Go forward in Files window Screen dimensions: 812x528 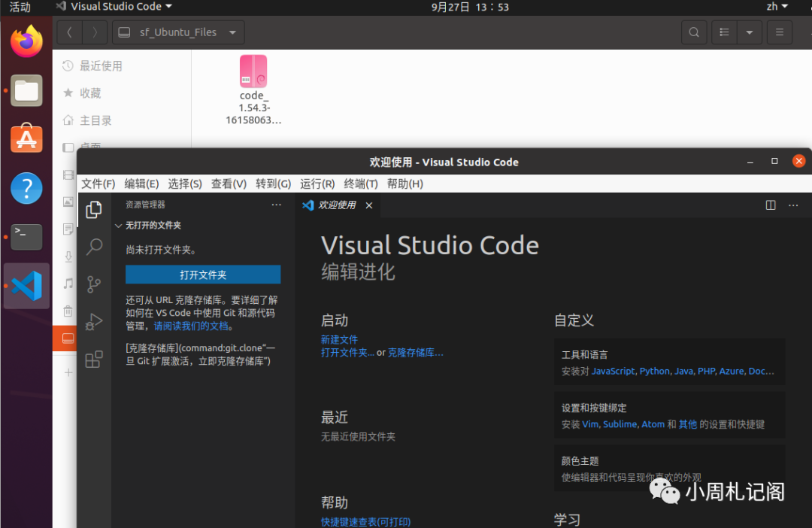point(94,32)
